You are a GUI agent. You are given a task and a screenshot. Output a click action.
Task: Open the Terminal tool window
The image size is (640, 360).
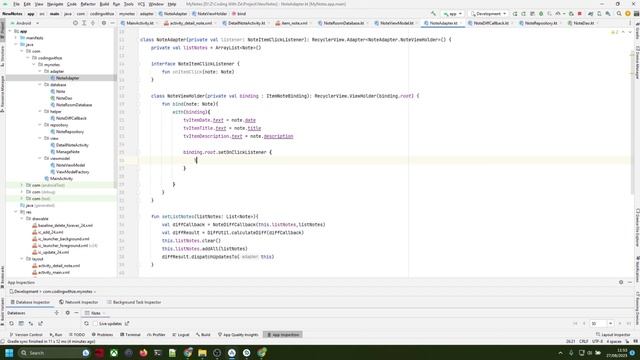[130, 335]
